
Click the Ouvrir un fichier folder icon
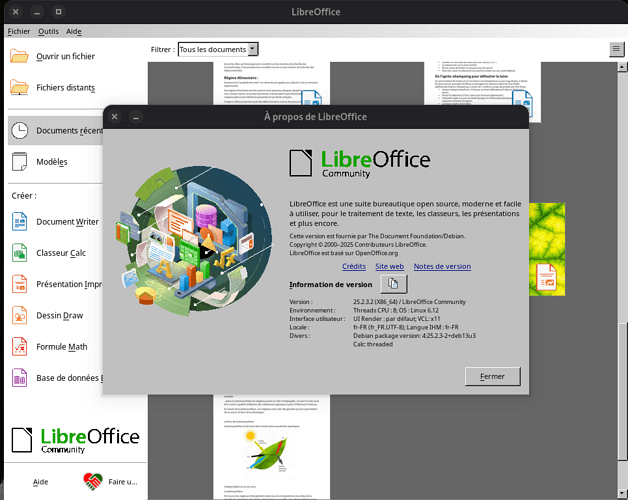[19, 56]
